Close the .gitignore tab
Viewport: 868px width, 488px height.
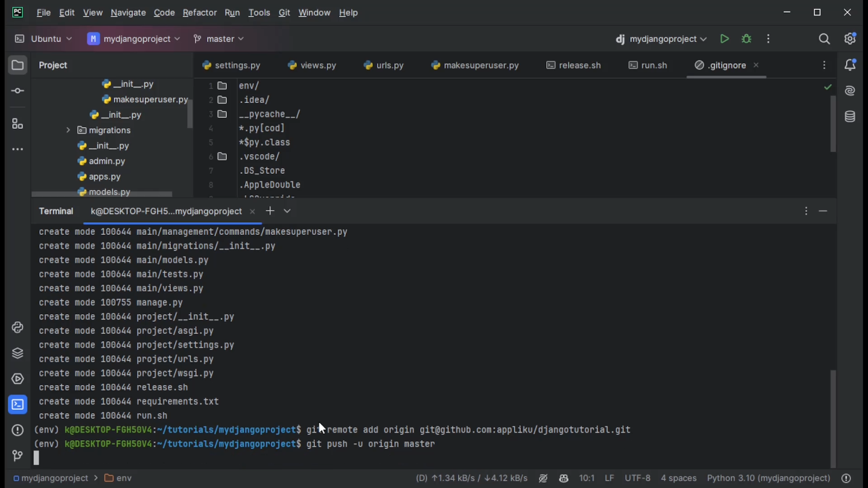pos(756,65)
